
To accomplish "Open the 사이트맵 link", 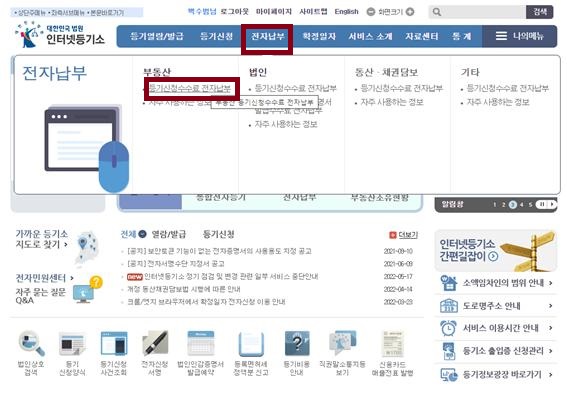I will [313, 12].
